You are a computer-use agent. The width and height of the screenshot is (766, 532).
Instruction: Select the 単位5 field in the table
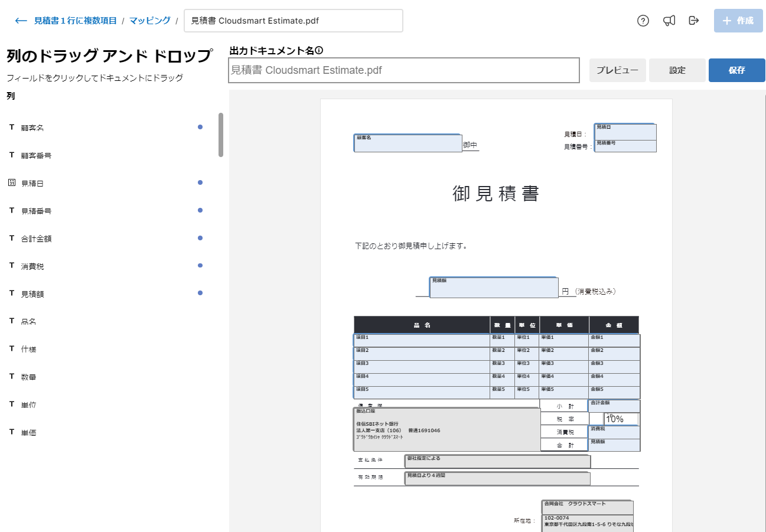[x=527, y=393]
